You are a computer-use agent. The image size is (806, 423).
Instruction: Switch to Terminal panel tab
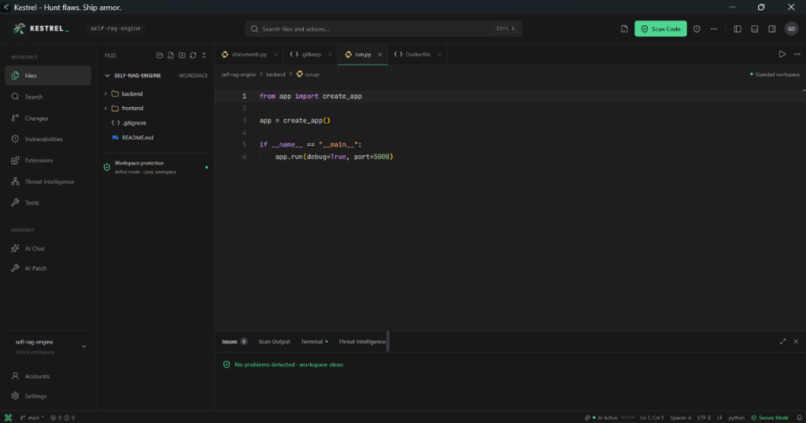[314, 341]
